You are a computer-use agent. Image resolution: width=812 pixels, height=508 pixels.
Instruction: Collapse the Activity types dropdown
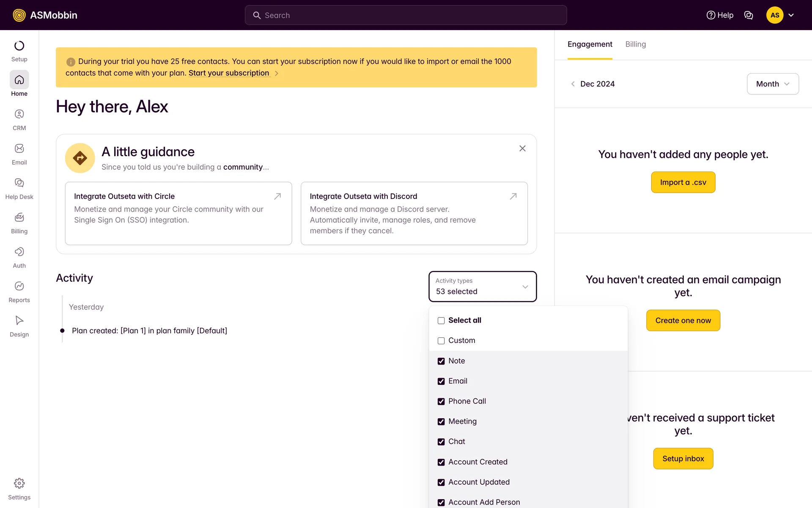pyautogui.click(x=525, y=287)
